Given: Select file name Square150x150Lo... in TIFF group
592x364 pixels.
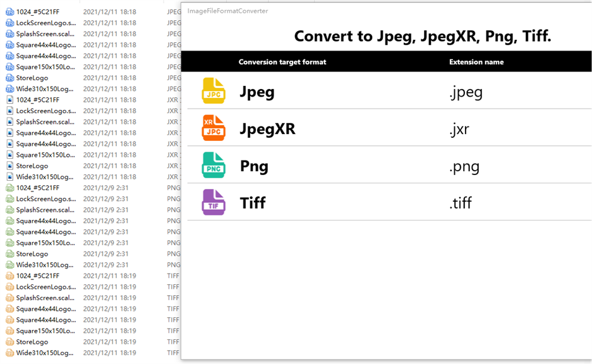Looking at the screenshot, I should click(45, 331).
